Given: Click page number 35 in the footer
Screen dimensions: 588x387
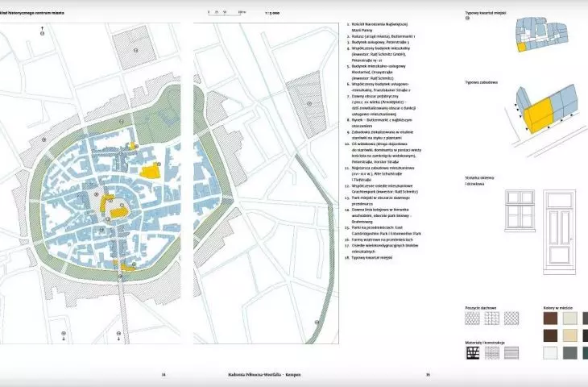Looking at the screenshot, I should click(x=428, y=374).
